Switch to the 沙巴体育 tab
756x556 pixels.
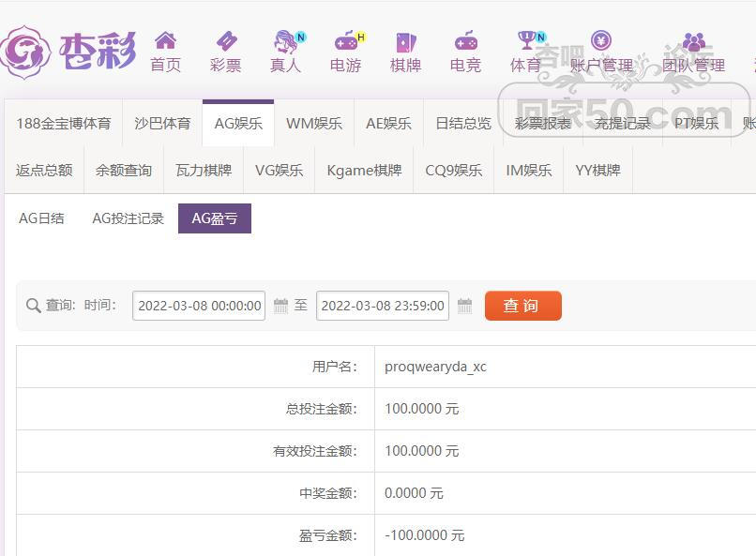(x=162, y=124)
